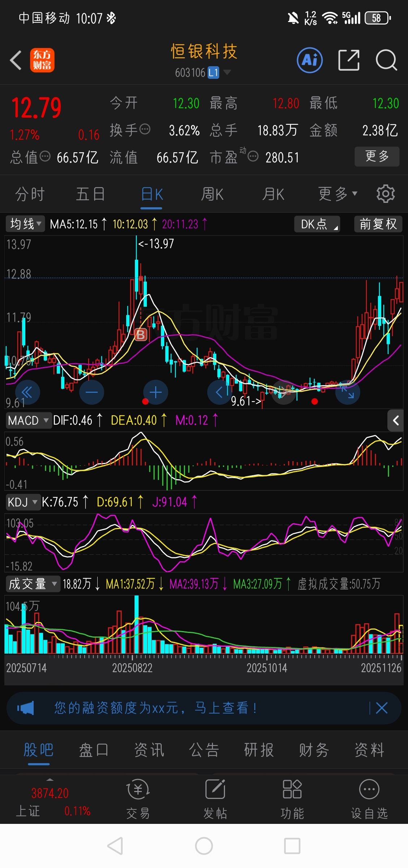Open the 成交量 indicator dropdown
This screenshot has height=868, width=408.
(x=33, y=584)
